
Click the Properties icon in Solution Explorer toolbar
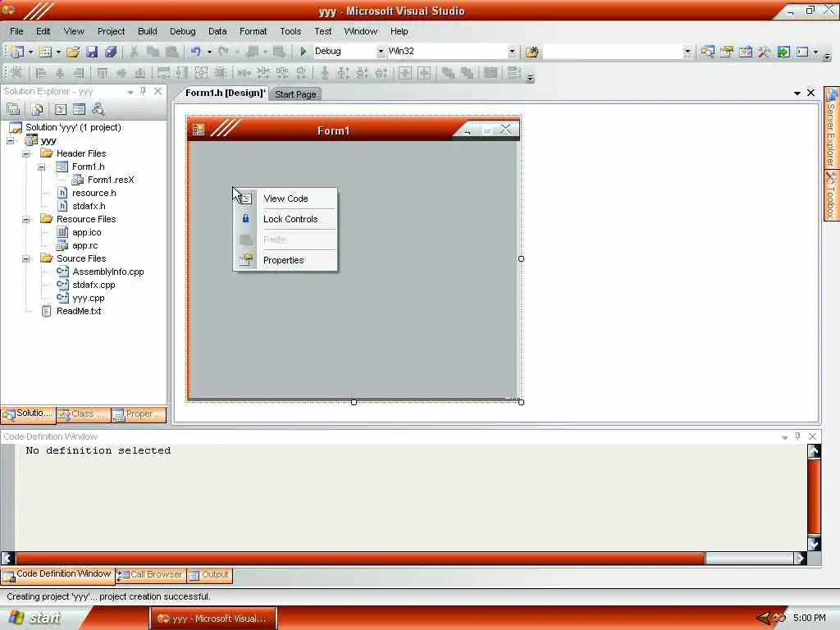(x=13, y=109)
